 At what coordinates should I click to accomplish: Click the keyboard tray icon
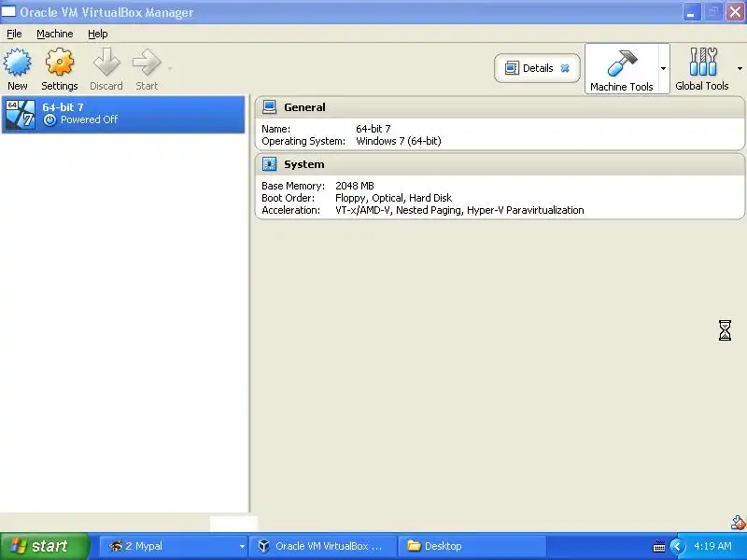pyautogui.click(x=659, y=547)
